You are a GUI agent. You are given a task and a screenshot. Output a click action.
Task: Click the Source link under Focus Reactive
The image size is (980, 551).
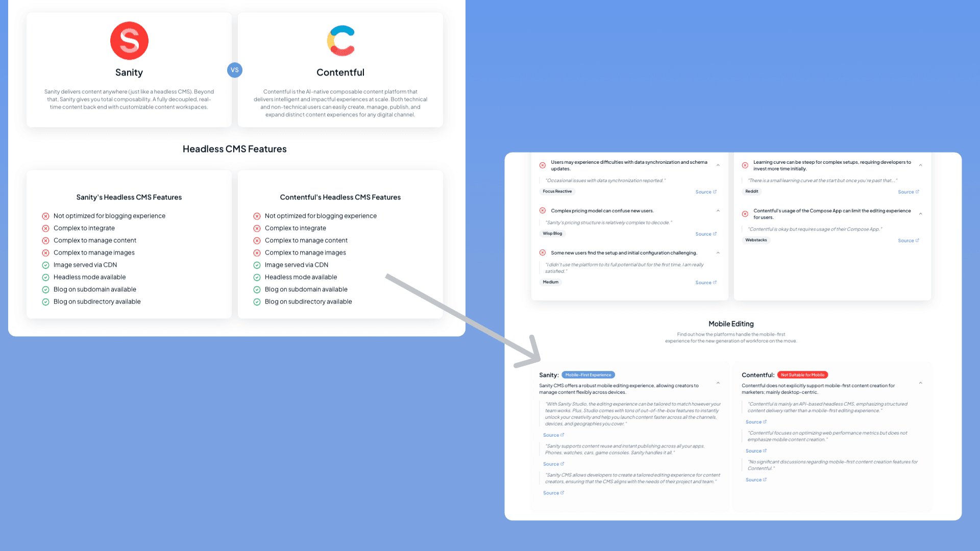[705, 192]
